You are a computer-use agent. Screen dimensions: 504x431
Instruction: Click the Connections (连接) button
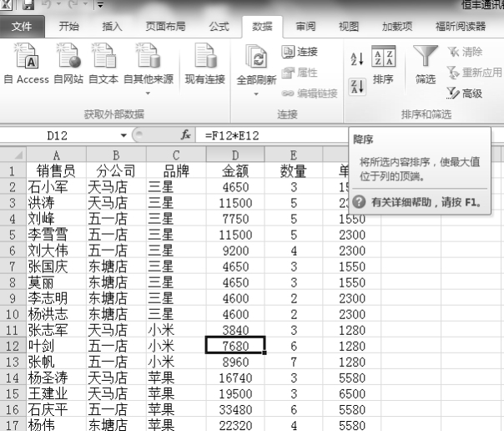tap(300, 52)
